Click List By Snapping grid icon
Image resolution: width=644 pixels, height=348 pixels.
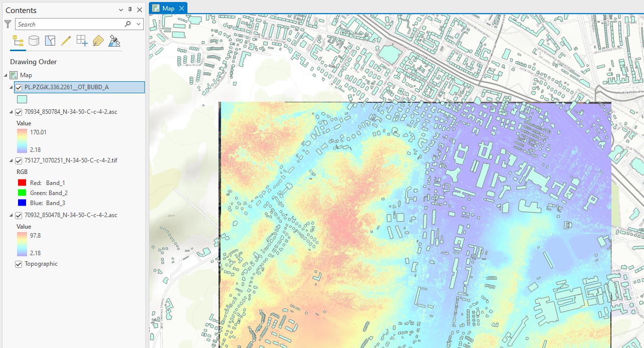[82, 41]
